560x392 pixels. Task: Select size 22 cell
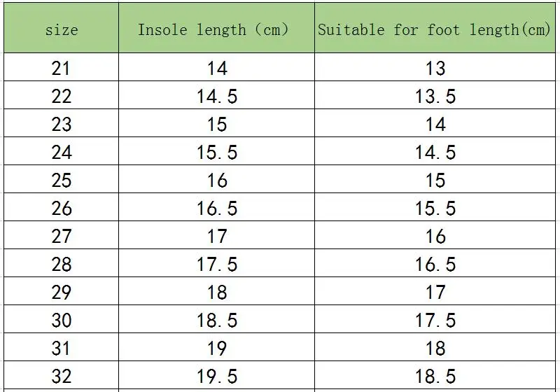pyautogui.click(x=62, y=96)
